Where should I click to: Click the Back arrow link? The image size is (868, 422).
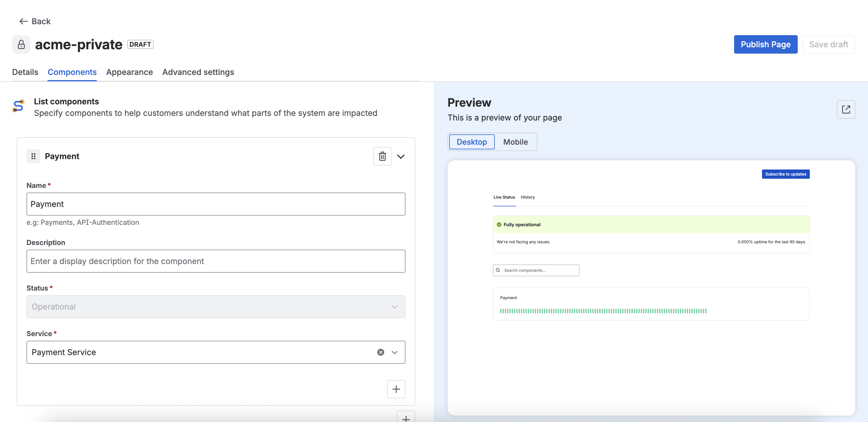click(35, 21)
